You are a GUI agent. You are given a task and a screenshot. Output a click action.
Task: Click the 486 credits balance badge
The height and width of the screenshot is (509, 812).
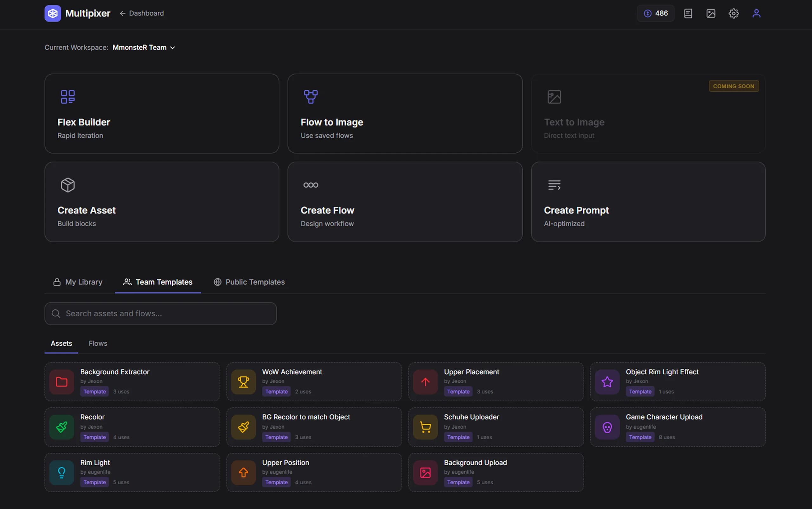coord(655,13)
